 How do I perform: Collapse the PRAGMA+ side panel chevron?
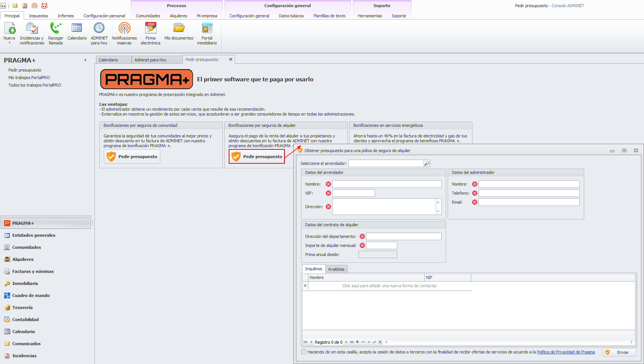click(85, 60)
